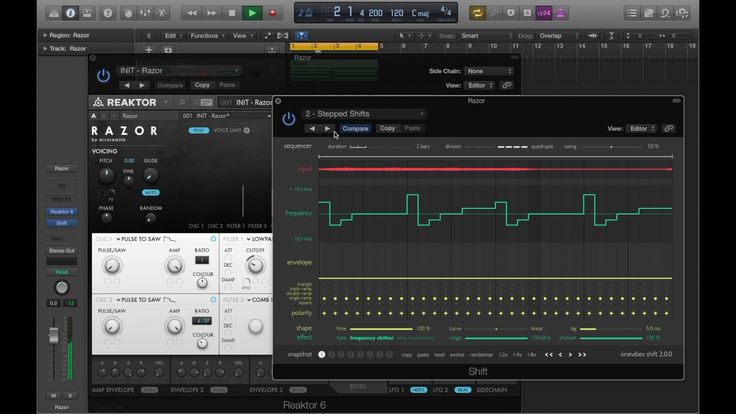Show the Mixer button in control bar
This screenshot has height=414, width=736.
click(145, 13)
